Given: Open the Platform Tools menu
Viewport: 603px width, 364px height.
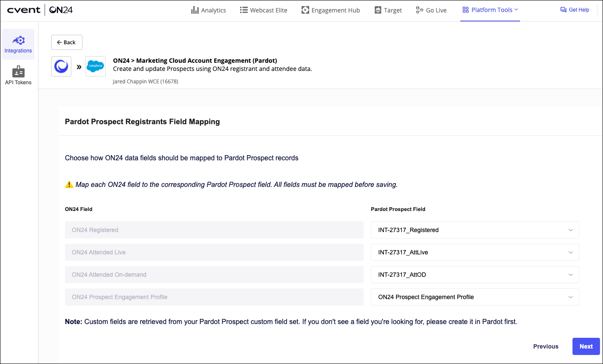Looking at the screenshot, I should (490, 10).
